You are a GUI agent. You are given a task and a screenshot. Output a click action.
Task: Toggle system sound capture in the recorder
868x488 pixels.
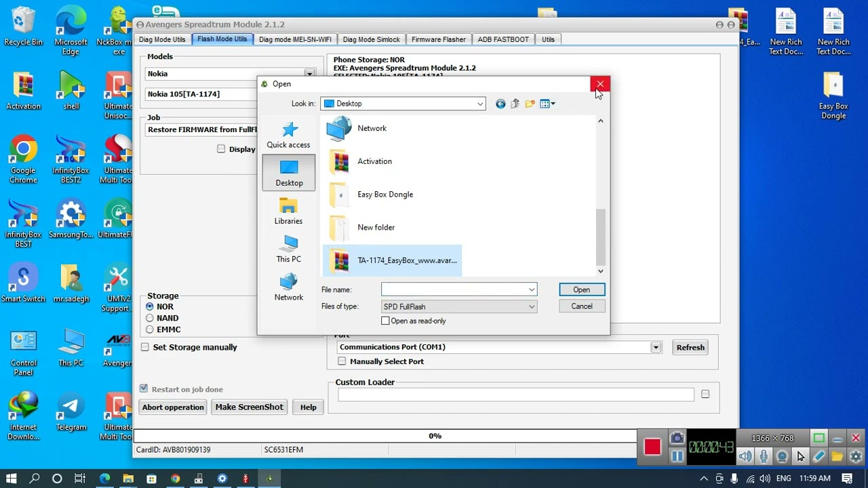745,457
